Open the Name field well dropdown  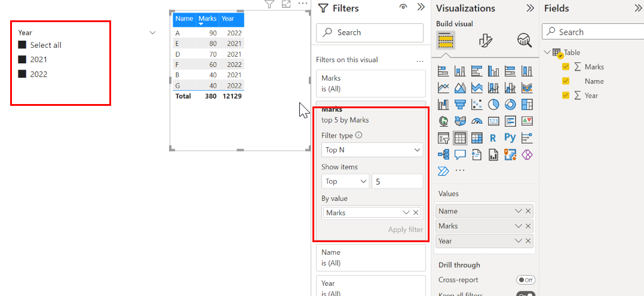point(519,211)
